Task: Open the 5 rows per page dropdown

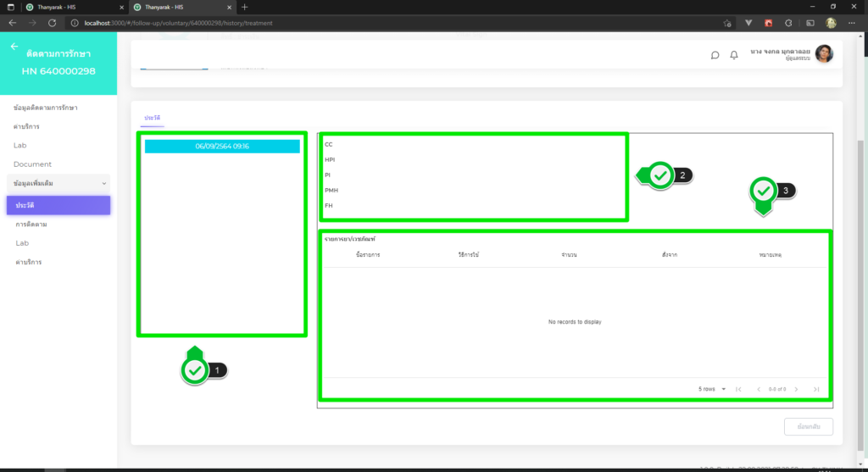Action: (x=712, y=389)
